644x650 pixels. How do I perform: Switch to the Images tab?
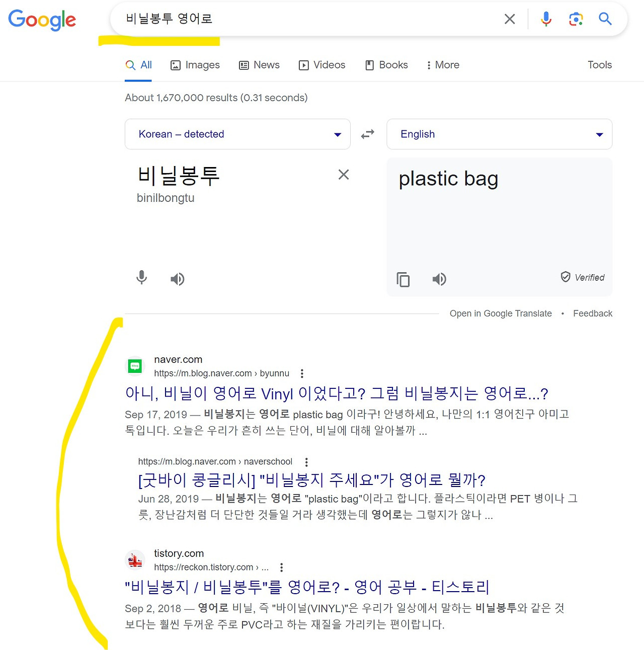click(195, 65)
